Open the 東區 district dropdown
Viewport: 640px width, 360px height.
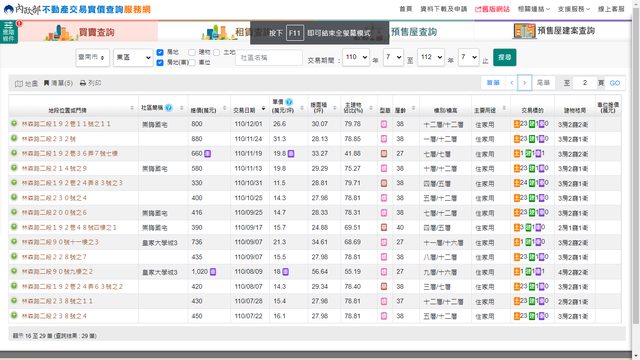(x=133, y=58)
